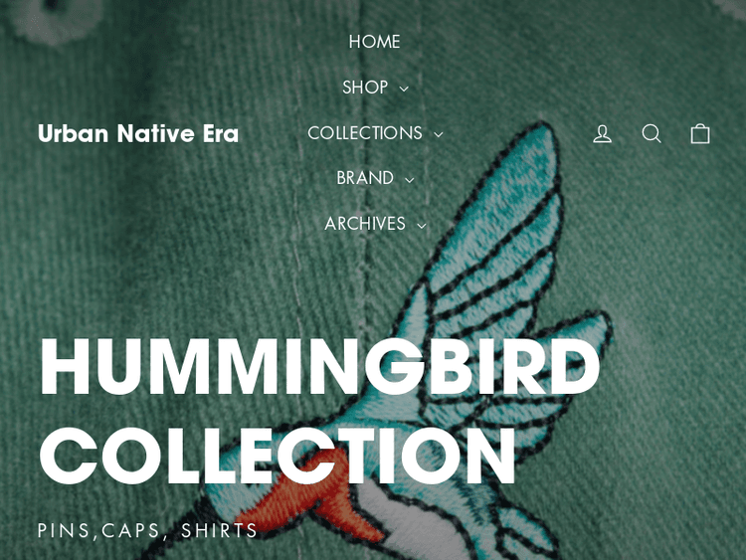Image resolution: width=746 pixels, height=560 pixels.
Task: Open the shopping bag cart icon
Action: point(700,133)
